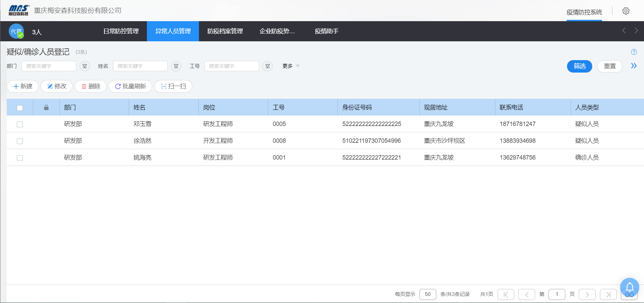Go to the last page arrow
The width and height of the screenshot is (644, 303).
tap(608, 295)
